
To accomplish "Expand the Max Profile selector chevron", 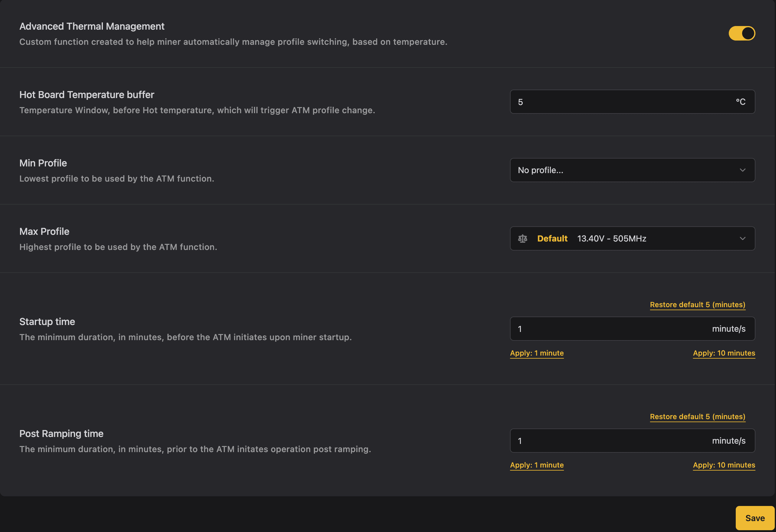I will (x=743, y=238).
